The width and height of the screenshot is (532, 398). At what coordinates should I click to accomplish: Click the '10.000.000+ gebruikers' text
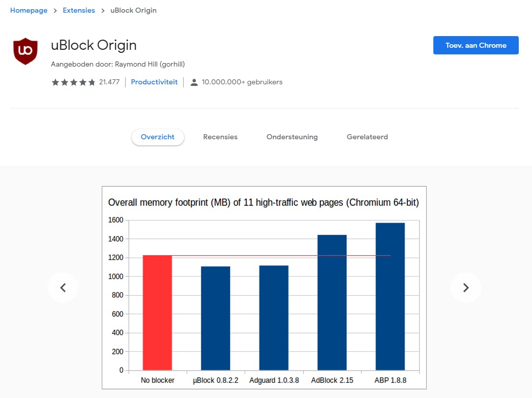tap(242, 82)
